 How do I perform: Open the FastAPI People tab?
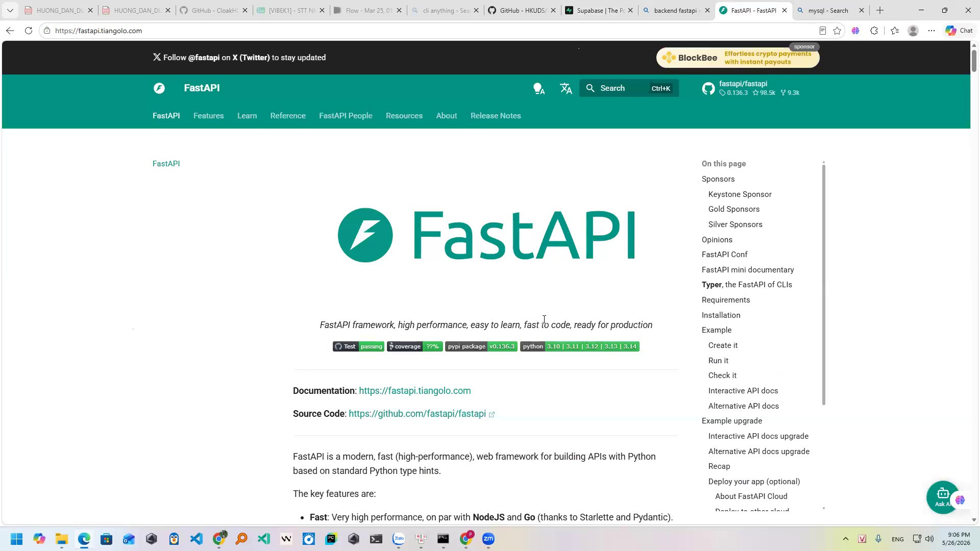pyautogui.click(x=346, y=116)
